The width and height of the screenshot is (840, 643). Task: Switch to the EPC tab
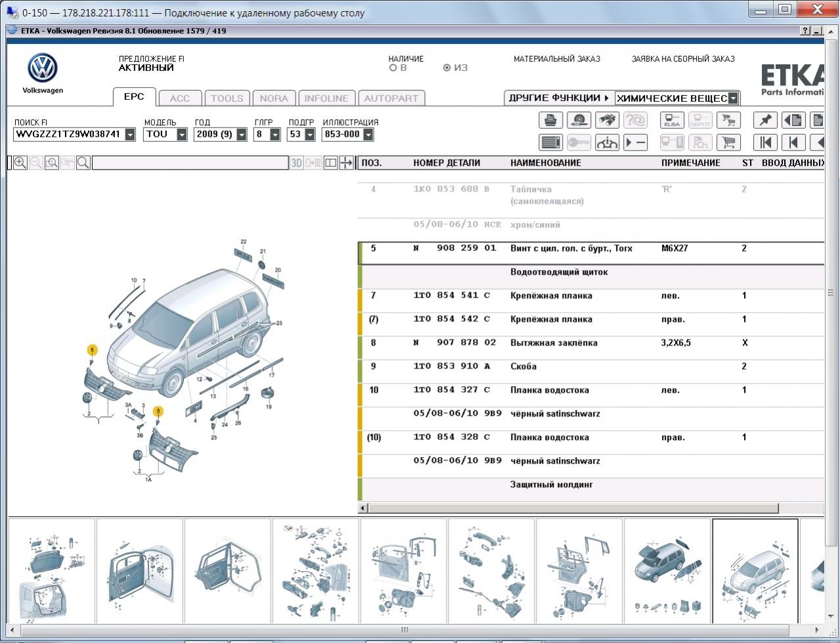134,97
